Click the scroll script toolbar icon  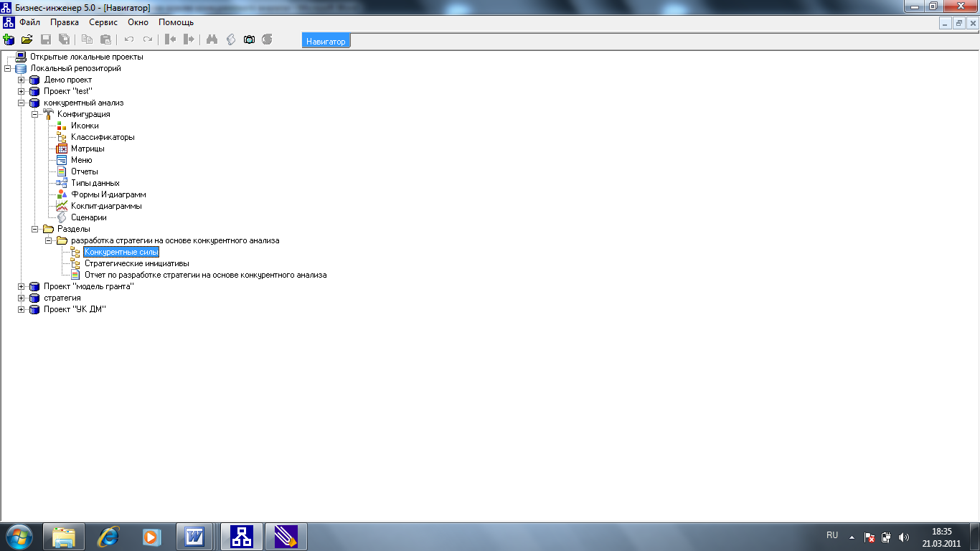pyautogui.click(x=230, y=39)
